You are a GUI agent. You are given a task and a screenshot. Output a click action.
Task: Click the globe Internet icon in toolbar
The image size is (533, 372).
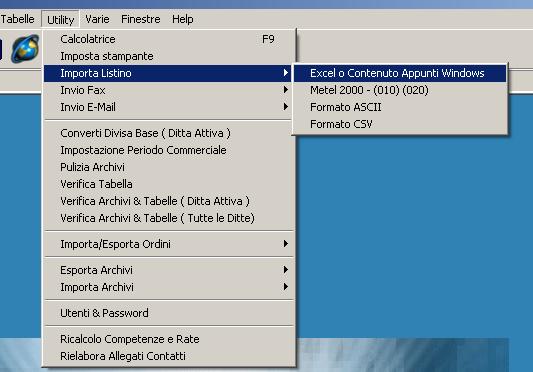[x=24, y=49]
